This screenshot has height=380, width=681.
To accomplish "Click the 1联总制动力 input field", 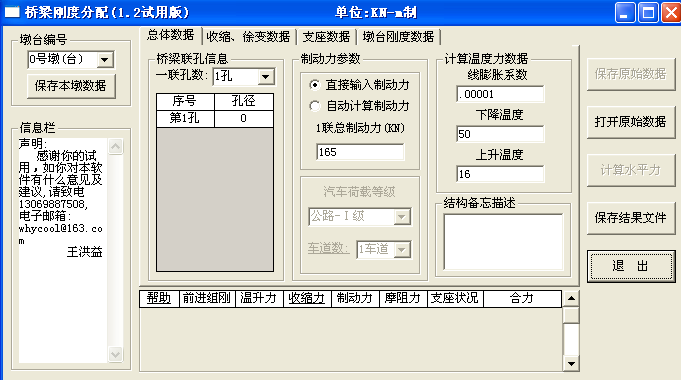I will [360, 152].
